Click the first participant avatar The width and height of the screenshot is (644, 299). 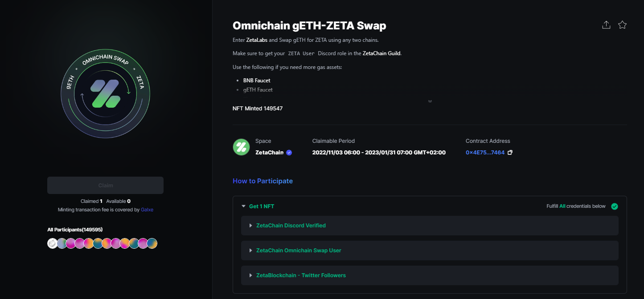tap(53, 243)
